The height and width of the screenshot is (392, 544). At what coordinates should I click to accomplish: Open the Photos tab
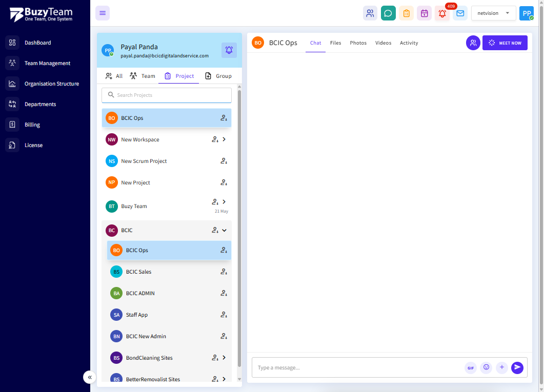coord(358,43)
